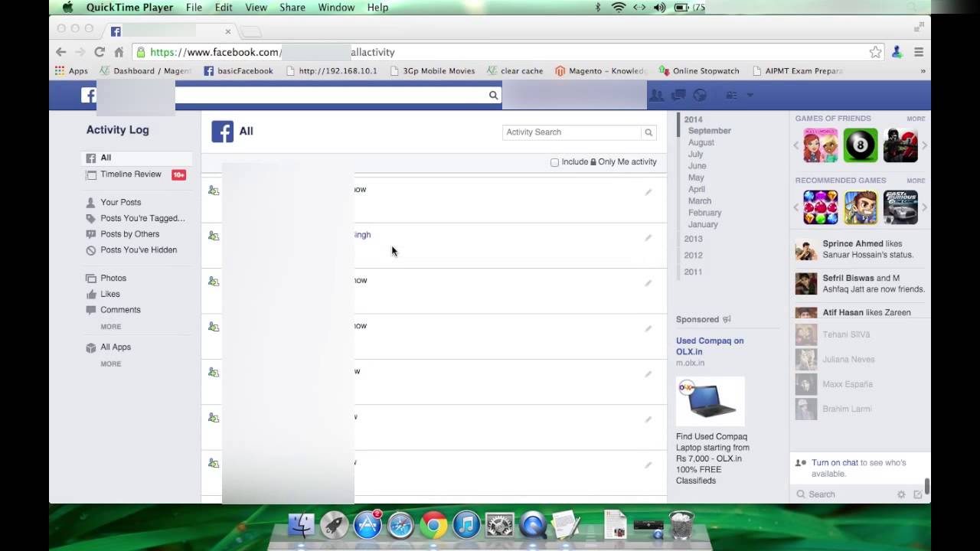Image resolution: width=980 pixels, height=551 pixels.
Task: Click in the Activity Search field
Action: click(x=571, y=132)
